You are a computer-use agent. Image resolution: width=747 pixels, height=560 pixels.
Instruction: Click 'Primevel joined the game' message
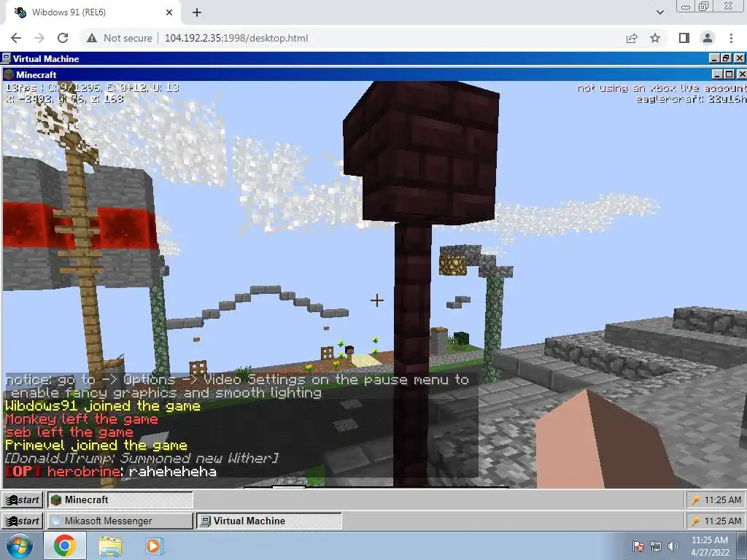click(x=96, y=446)
